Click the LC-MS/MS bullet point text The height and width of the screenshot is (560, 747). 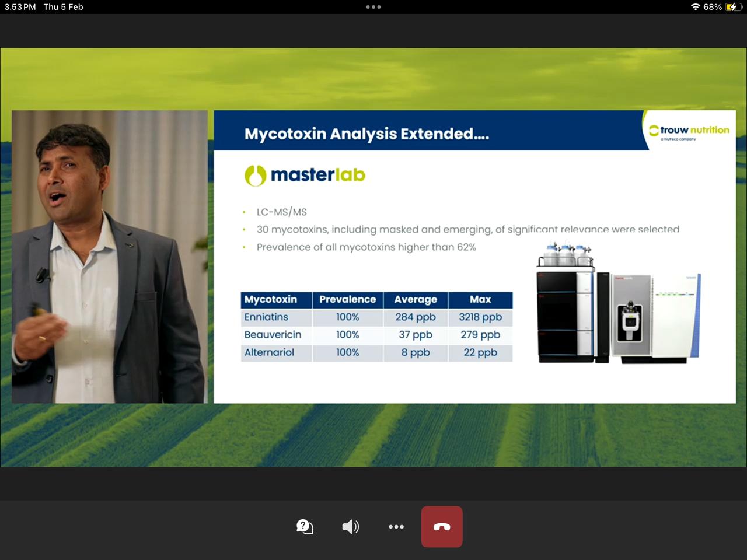point(282,212)
